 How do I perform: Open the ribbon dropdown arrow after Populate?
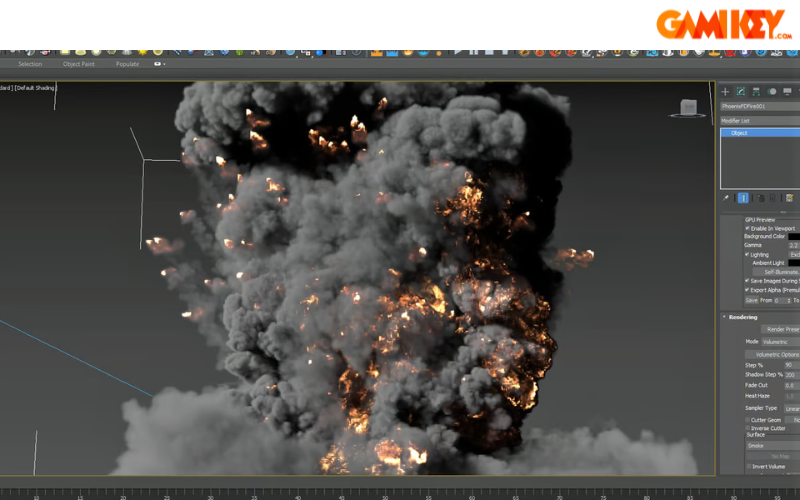click(x=164, y=64)
